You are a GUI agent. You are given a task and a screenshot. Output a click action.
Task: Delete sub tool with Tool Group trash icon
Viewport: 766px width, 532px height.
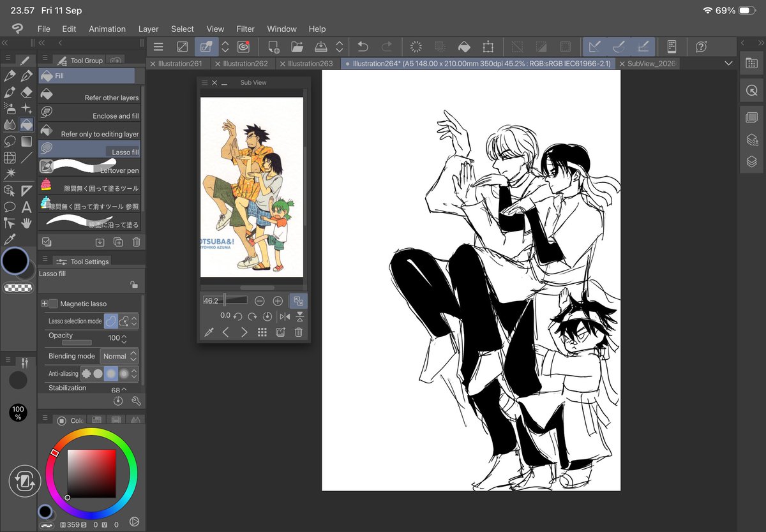click(136, 242)
